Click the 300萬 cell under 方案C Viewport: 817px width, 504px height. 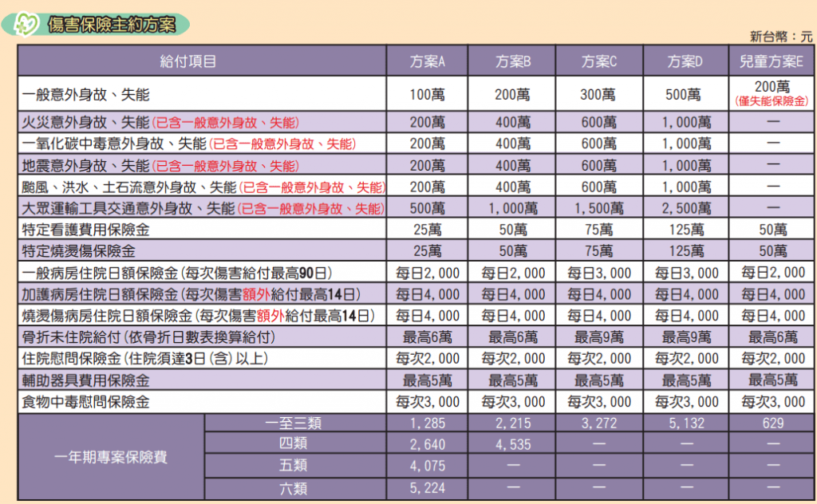598,94
